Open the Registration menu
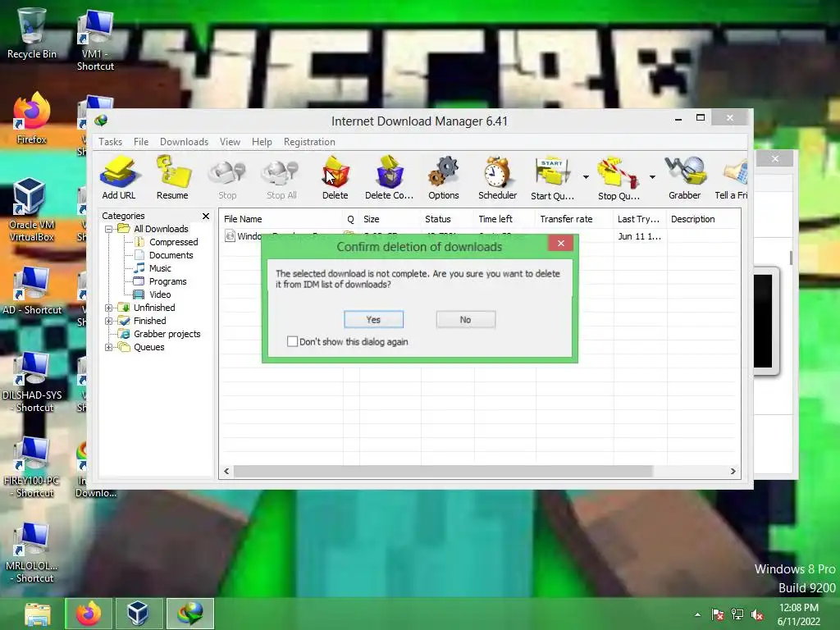 tap(309, 141)
